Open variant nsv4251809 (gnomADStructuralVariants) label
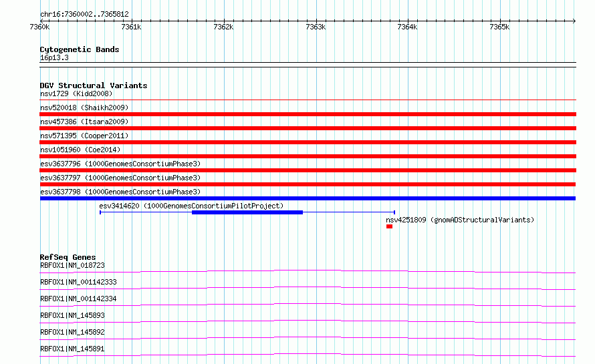 [460, 220]
